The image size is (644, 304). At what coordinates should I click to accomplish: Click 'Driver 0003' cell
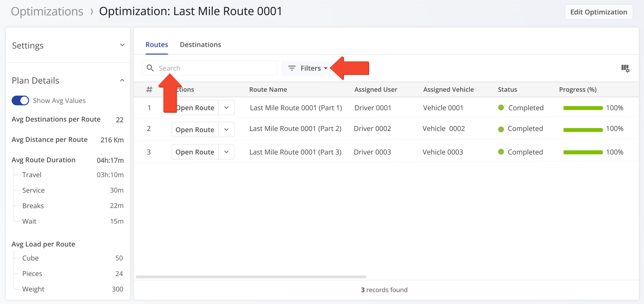(372, 152)
